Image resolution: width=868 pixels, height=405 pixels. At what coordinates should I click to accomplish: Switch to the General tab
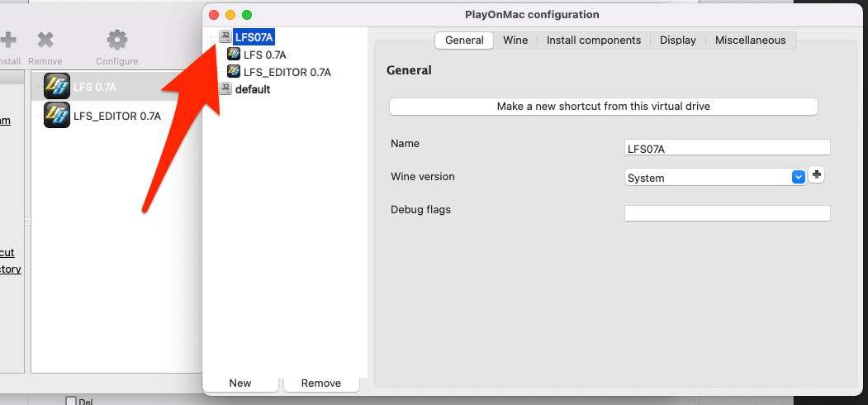pos(464,40)
